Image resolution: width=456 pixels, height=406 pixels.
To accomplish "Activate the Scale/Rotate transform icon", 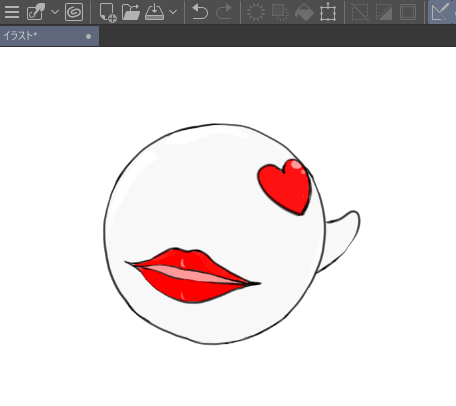I will tap(328, 12).
